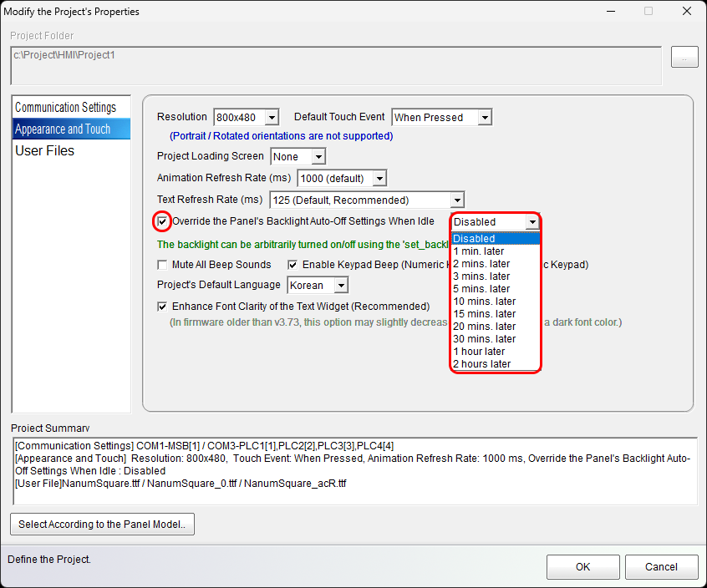The image size is (707, 588).
Task: Toggle Enhance Font Clarity checkbox
Action: tap(163, 307)
